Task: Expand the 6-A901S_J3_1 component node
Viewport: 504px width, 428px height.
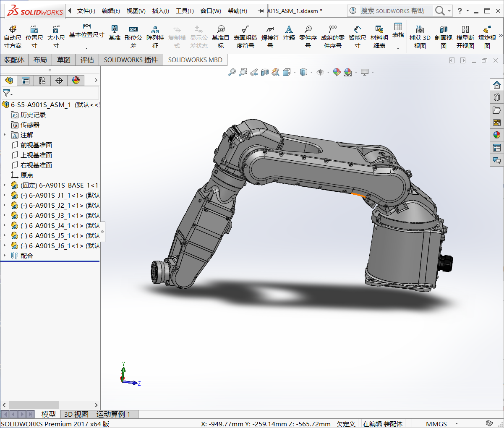Action: click(5, 215)
